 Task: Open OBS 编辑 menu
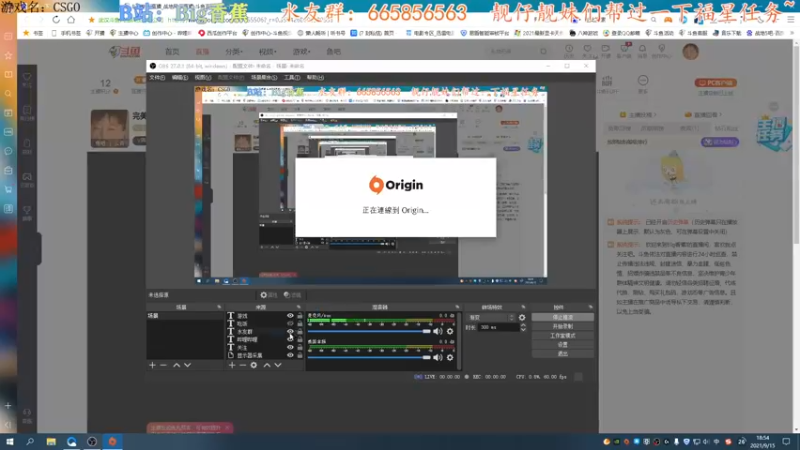(180, 78)
